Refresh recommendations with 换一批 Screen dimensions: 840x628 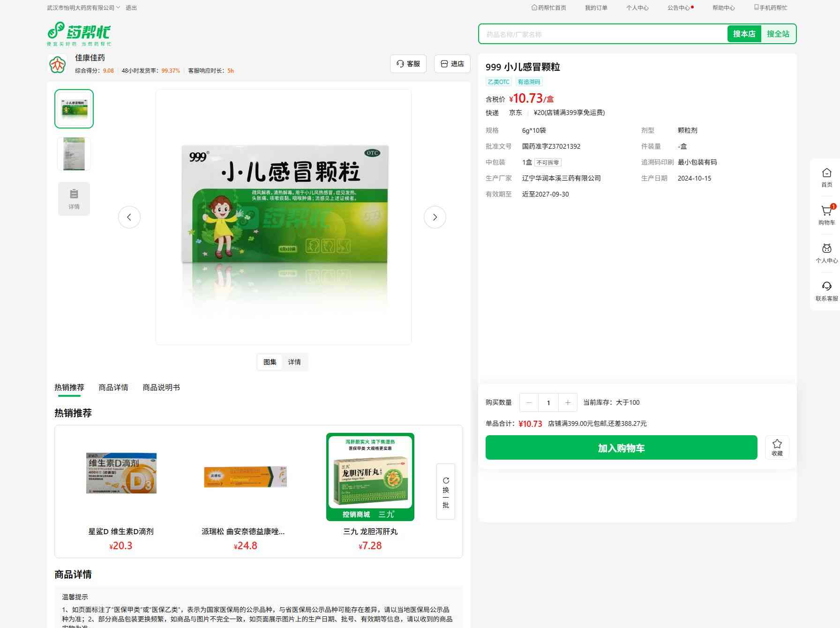point(445,491)
